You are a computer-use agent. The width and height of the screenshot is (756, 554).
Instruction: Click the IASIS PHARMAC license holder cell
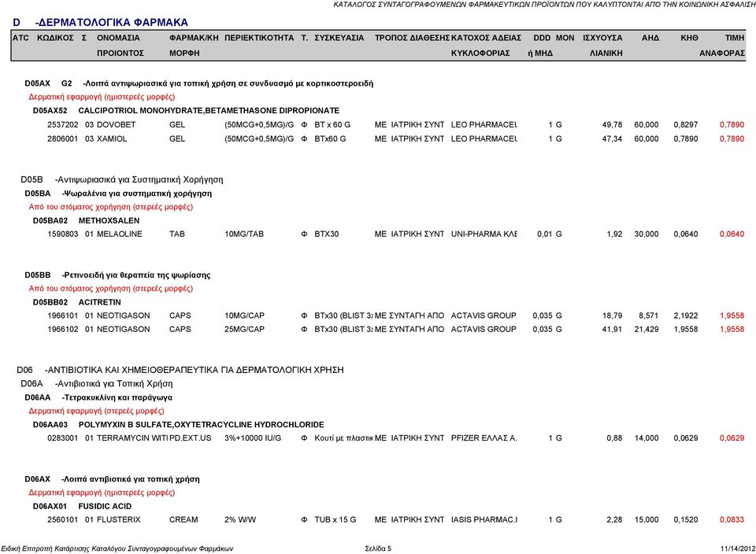(x=484, y=520)
